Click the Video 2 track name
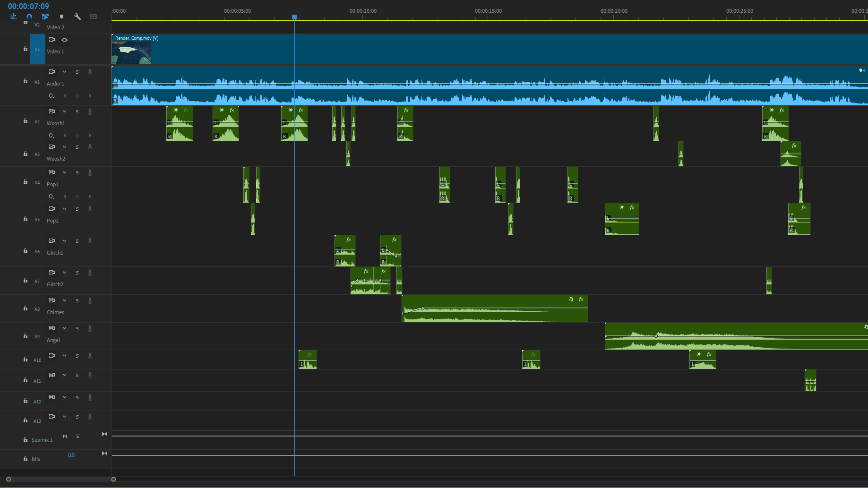868x488 pixels. coord(55,27)
